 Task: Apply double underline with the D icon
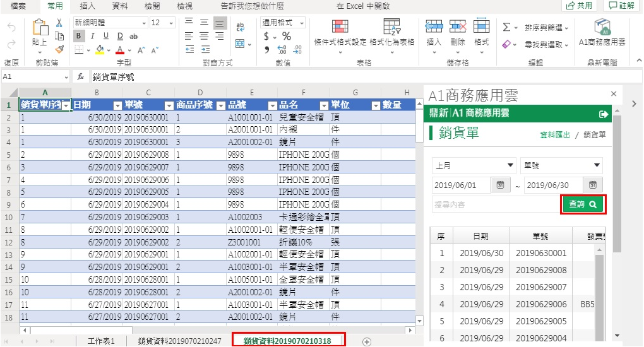[x=120, y=36]
